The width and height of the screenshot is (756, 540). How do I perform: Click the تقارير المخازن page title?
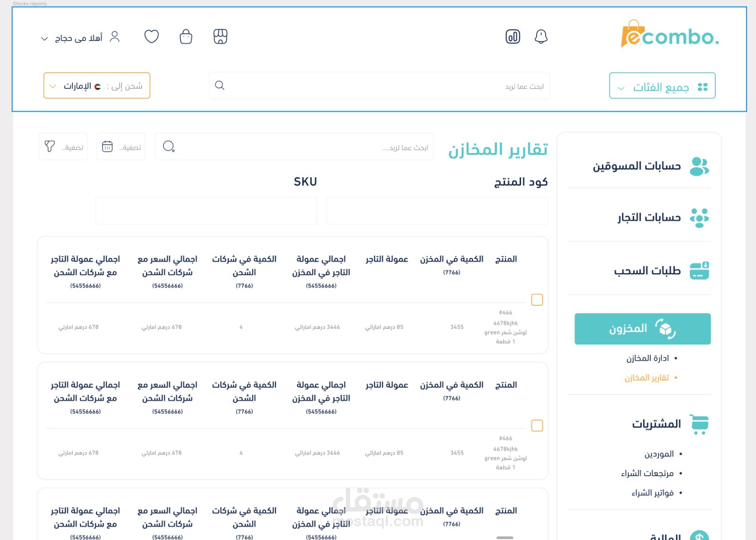(x=498, y=149)
